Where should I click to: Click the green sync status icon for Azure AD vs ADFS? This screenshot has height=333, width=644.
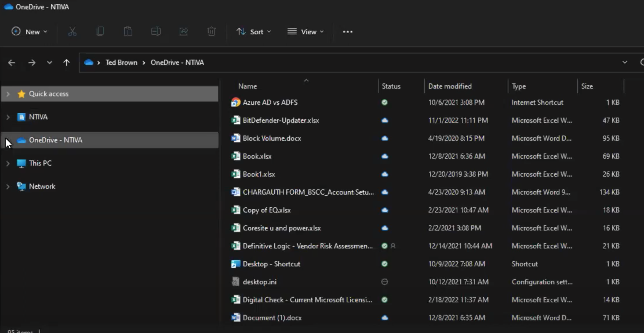tap(384, 102)
